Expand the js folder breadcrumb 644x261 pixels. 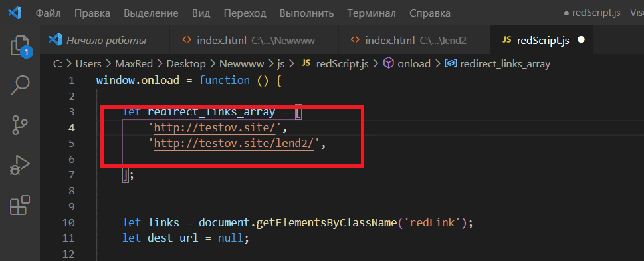click(281, 64)
